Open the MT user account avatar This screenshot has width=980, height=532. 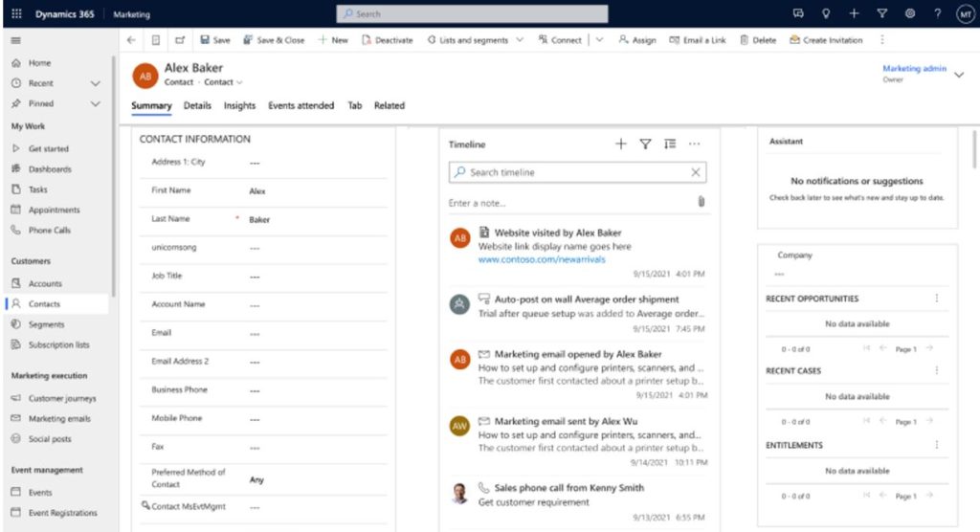pyautogui.click(x=966, y=13)
